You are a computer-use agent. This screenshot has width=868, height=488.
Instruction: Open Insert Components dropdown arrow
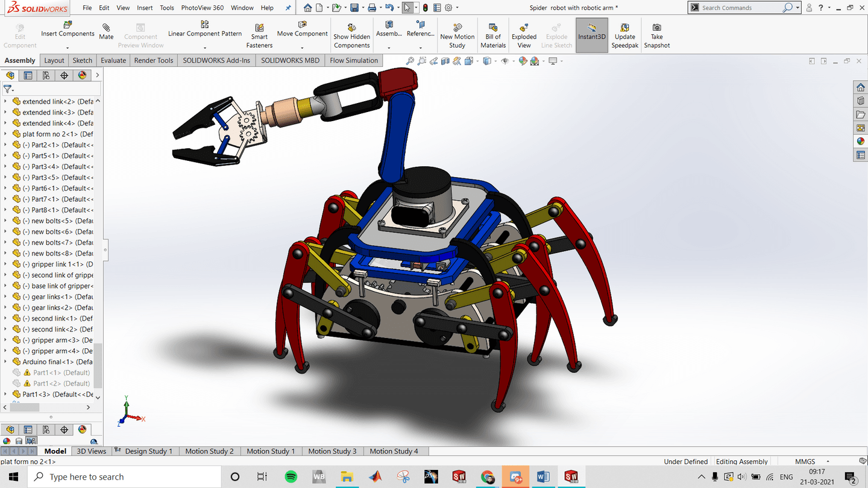[68, 48]
